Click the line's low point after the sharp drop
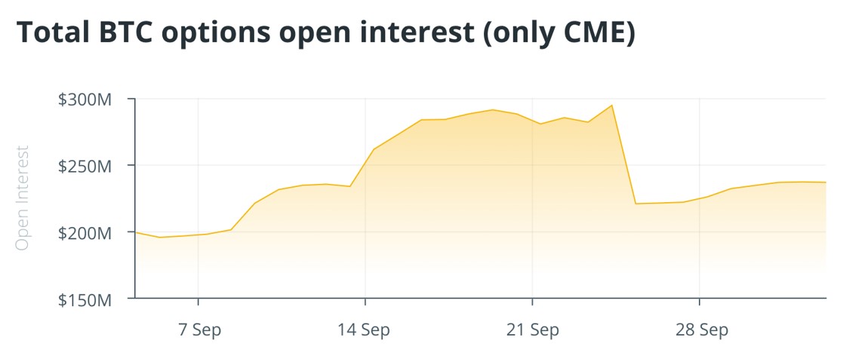 [636, 204]
